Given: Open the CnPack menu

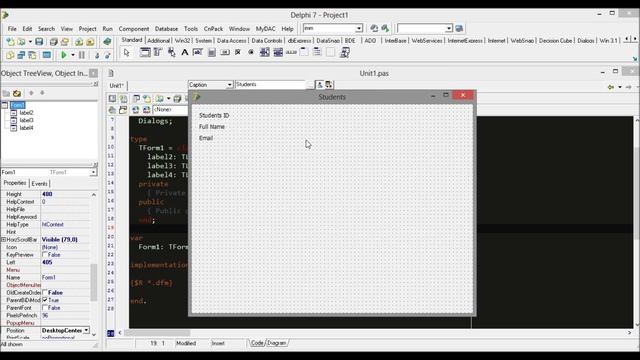Looking at the screenshot, I should click(213, 29).
